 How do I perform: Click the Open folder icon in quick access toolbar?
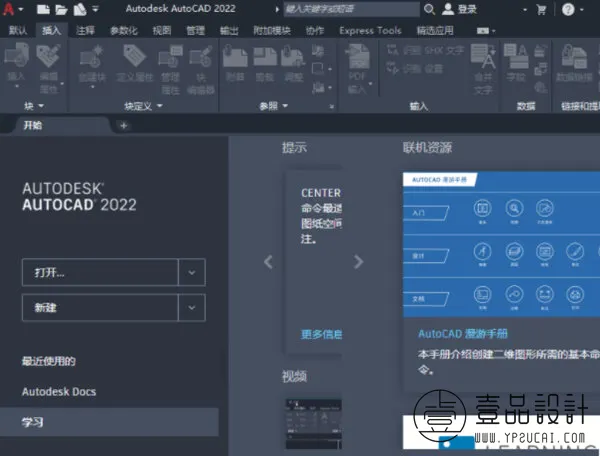61,9
